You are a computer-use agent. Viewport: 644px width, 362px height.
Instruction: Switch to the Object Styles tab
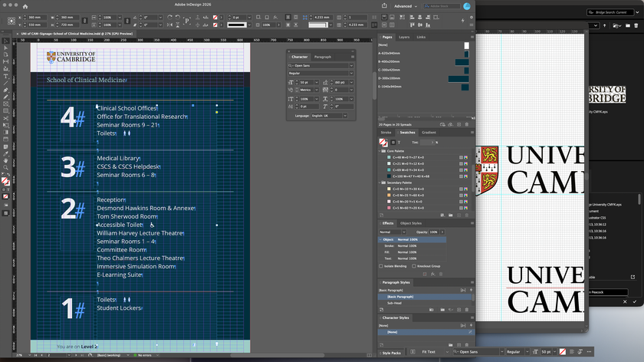click(x=411, y=223)
